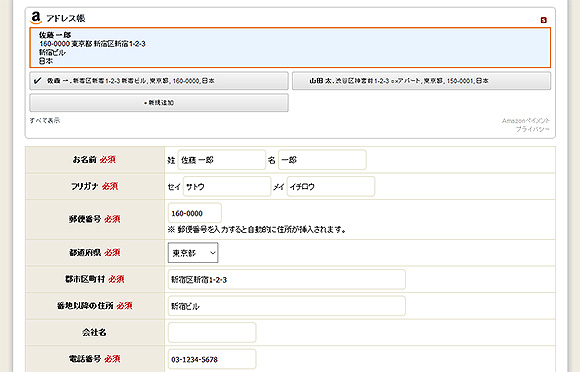Choose the 山田 太 渋谷区 address button

(421, 81)
